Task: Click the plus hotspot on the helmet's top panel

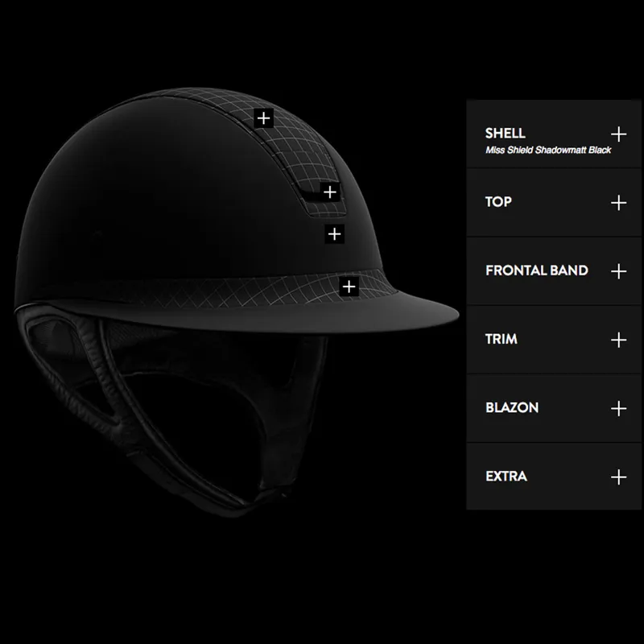Action: [x=263, y=118]
